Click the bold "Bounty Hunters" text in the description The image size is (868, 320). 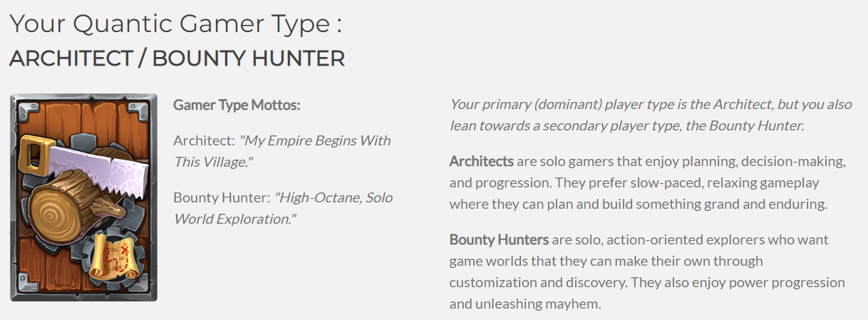click(499, 239)
